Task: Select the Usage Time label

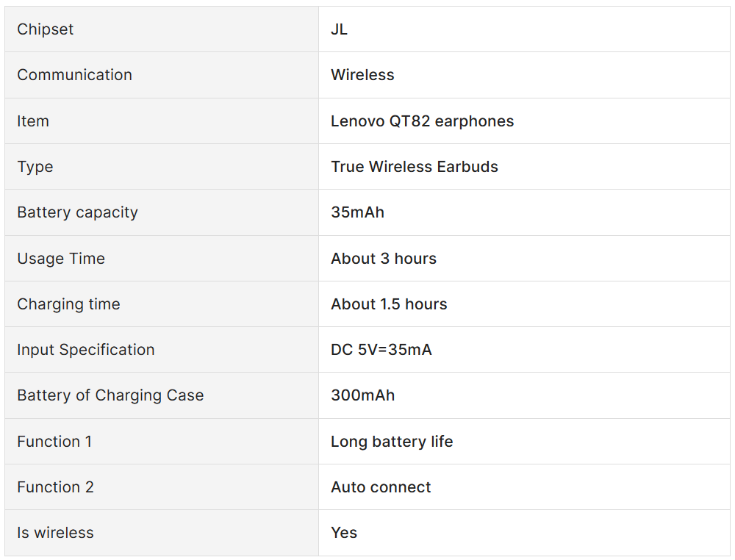Action: click(x=61, y=259)
